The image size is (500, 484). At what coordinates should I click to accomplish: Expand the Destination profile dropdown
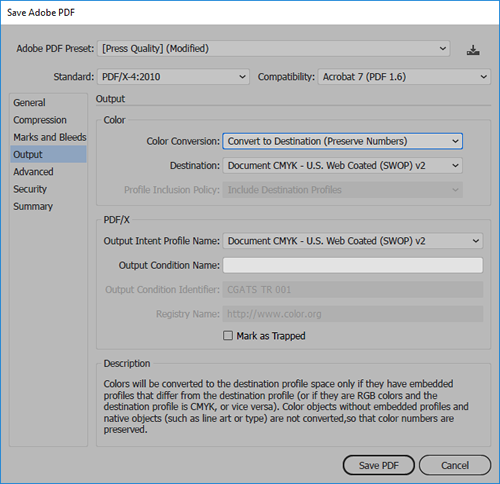[342, 166]
